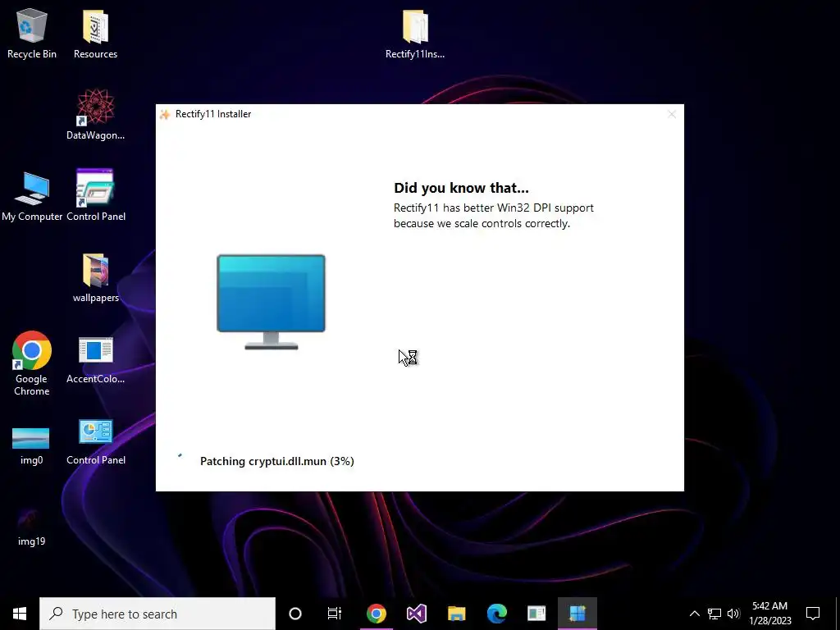Select the AccentColo... desktop icon

pyautogui.click(x=95, y=359)
